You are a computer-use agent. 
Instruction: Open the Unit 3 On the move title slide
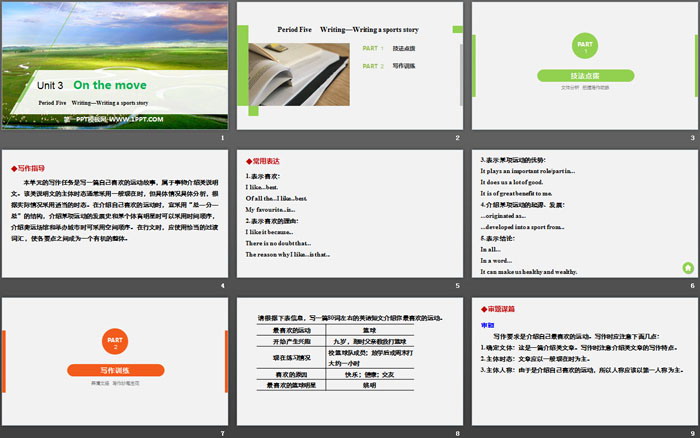click(115, 68)
